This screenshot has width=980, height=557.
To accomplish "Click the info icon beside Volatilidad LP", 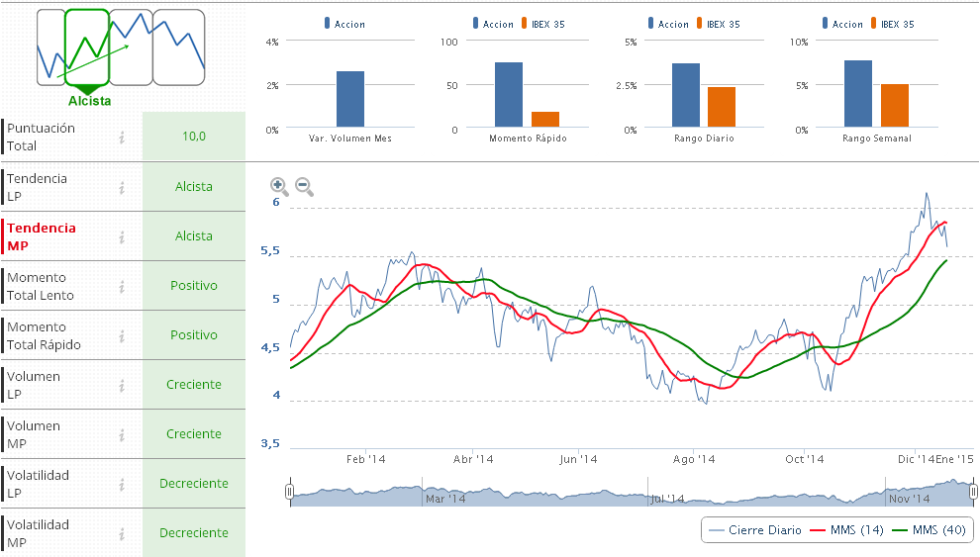I will coord(122,484).
